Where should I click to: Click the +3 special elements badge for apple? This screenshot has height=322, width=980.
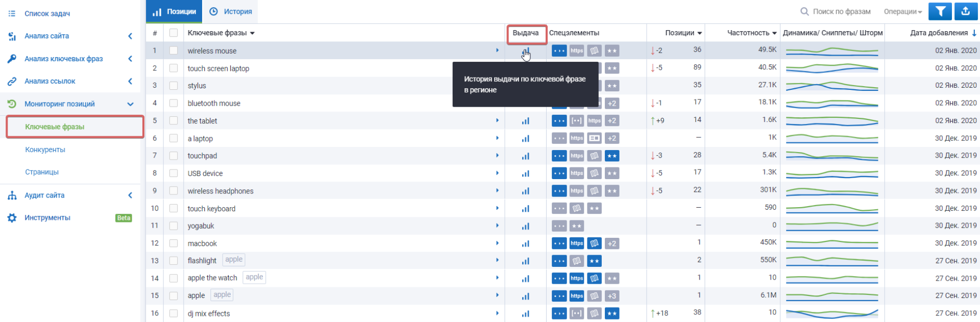(x=611, y=296)
